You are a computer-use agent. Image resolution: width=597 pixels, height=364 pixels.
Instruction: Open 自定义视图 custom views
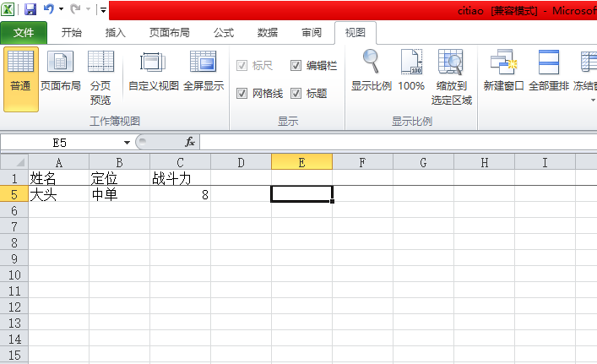(154, 71)
